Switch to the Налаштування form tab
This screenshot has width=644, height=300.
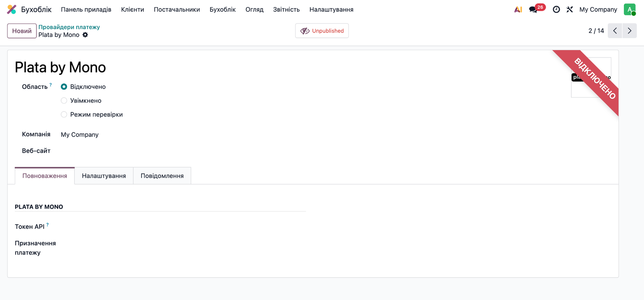pyautogui.click(x=104, y=176)
